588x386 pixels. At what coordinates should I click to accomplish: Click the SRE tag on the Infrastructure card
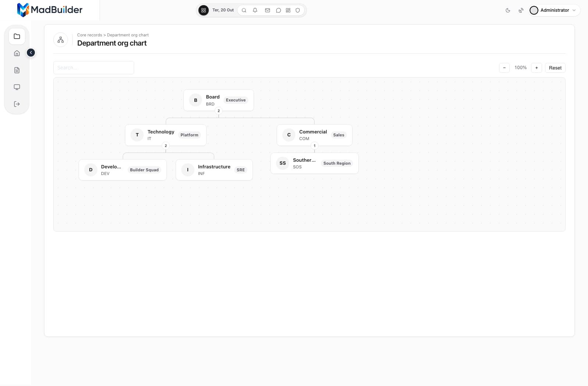(x=241, y=170)
